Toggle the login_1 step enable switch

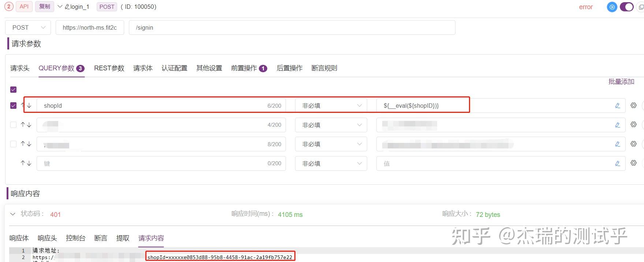click(626, 7)
